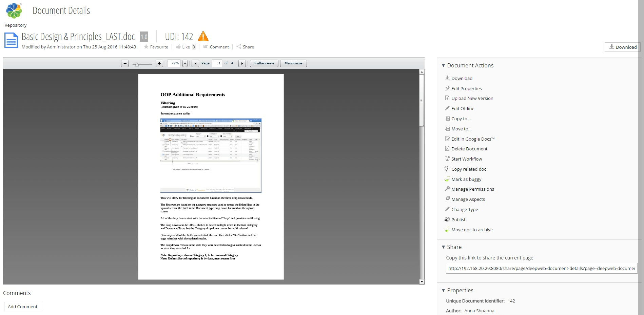Click the Mark as buggy icon
This screenshot has height=315, width=644.
click(x=447, y=179)
